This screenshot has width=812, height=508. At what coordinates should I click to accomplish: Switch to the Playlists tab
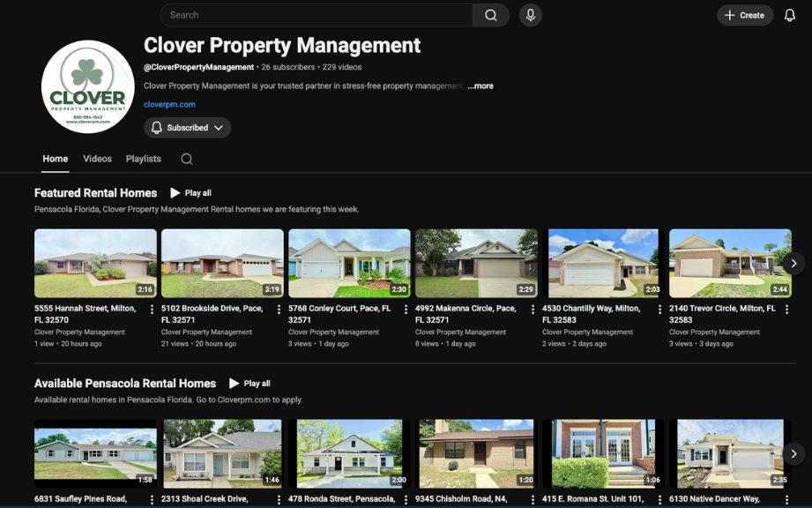click(144, 159)
